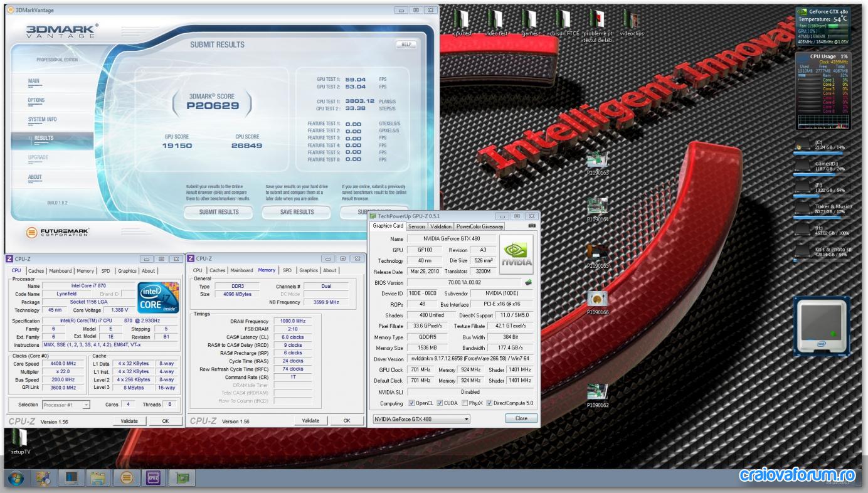Toggle the PhysX checkbox in GPU-Z
The width and height of the screenshot is (868, 493).
click(465, 403)
